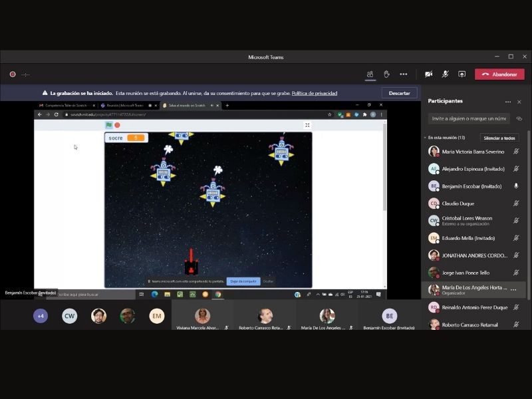Open Chrome from the Windows taskbar

(x=218, y=294)
